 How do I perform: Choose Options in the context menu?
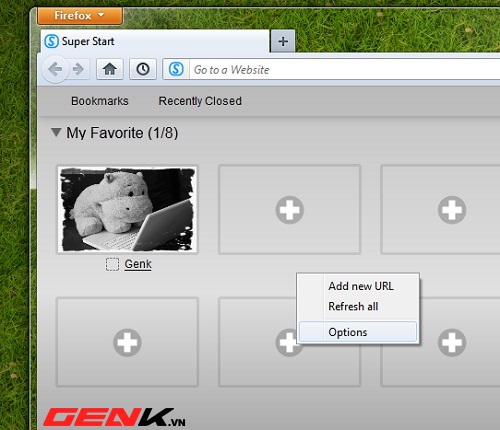pyautogui.click(x=358, y=332)
